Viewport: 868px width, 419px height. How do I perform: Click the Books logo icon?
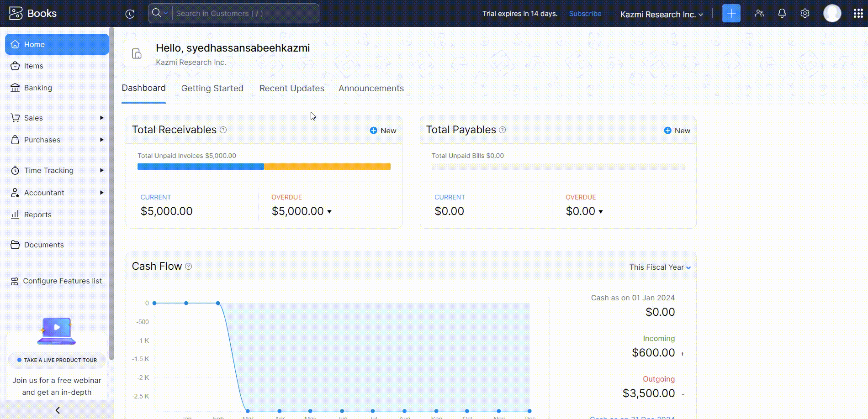point(16,13)
